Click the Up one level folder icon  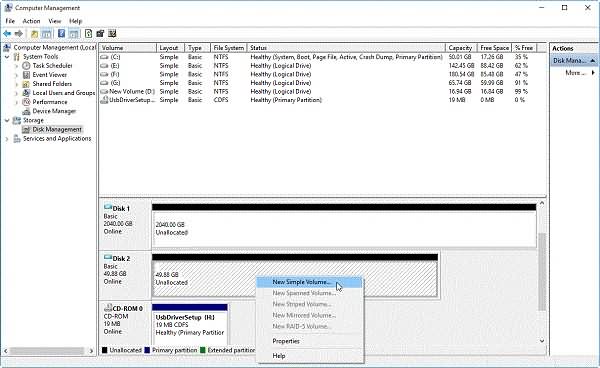coord(34,34)
